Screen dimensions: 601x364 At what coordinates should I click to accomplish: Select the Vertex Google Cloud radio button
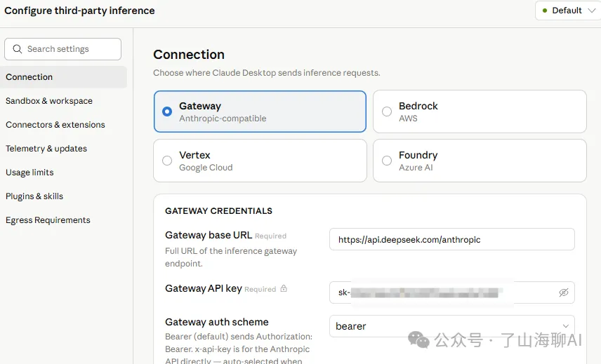click(167, 161)
